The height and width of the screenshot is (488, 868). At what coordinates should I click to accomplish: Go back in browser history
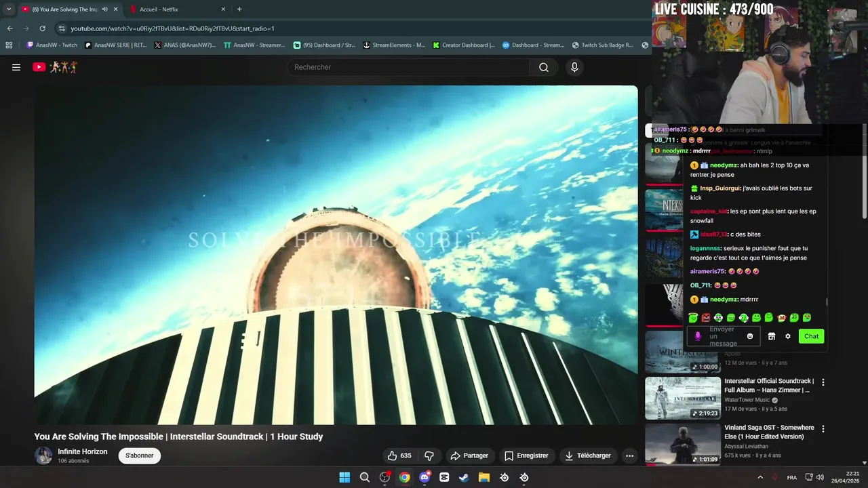[x=9, y=28]
